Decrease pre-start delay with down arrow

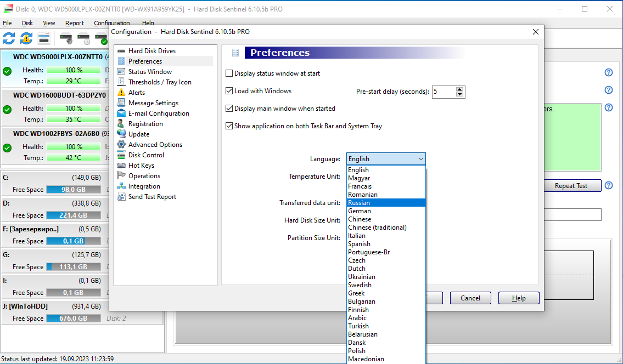coord(459,94)
